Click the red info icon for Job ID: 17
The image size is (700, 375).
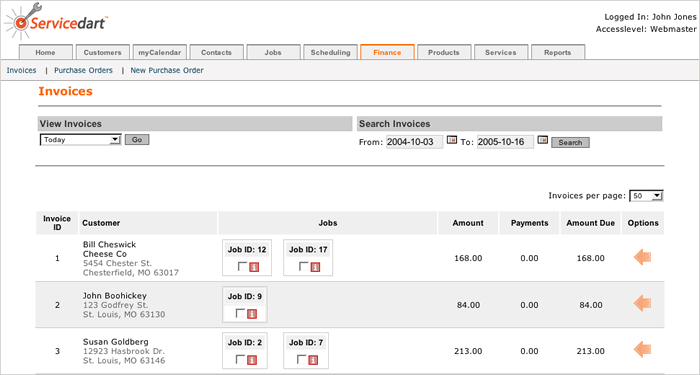click(315, 267)
